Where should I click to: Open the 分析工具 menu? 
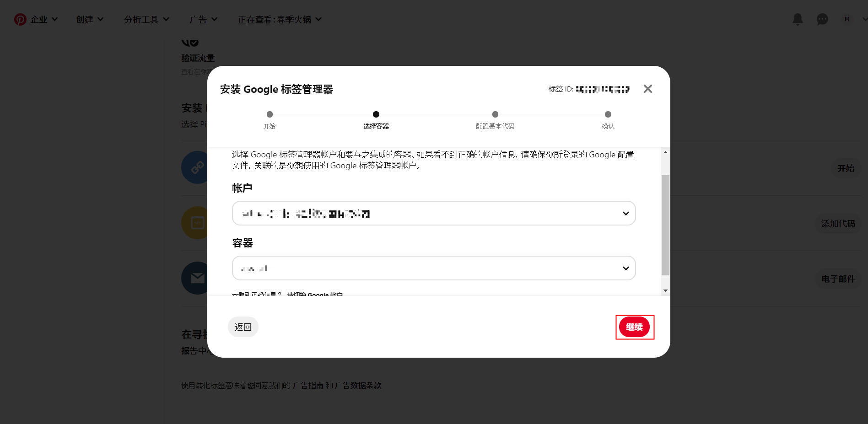(146, 19)
